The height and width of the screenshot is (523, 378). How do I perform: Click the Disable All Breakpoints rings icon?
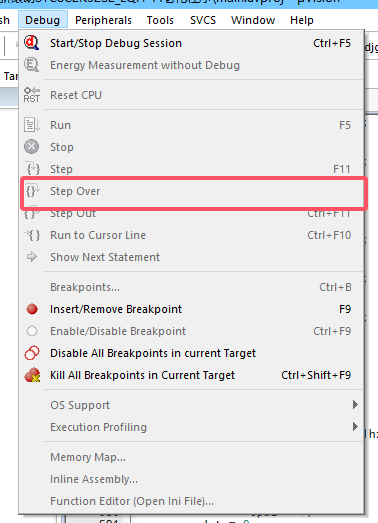[32, 353]
